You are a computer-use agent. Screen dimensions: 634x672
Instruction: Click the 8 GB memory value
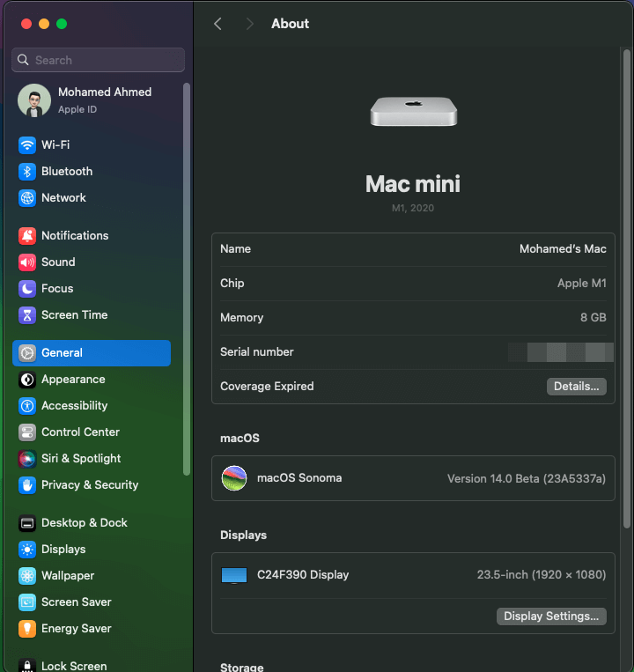[593, 318]
